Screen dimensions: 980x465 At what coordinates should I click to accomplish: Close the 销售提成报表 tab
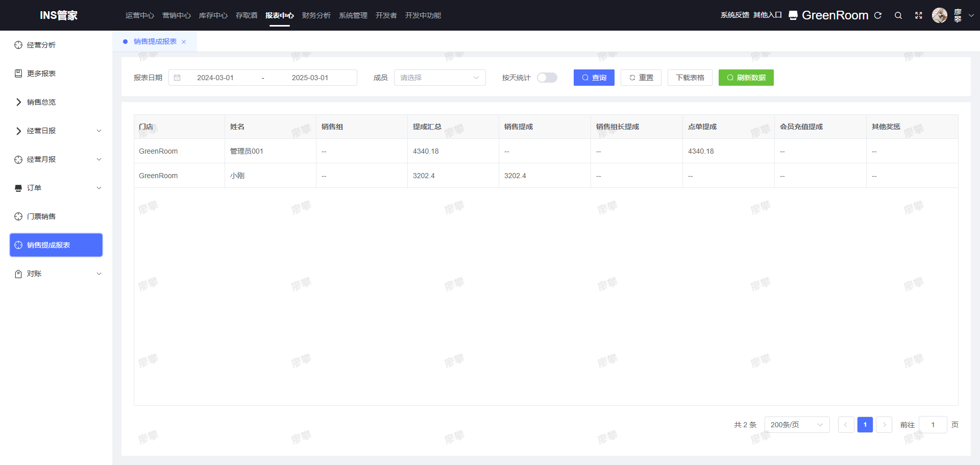[x=184, y=42]
